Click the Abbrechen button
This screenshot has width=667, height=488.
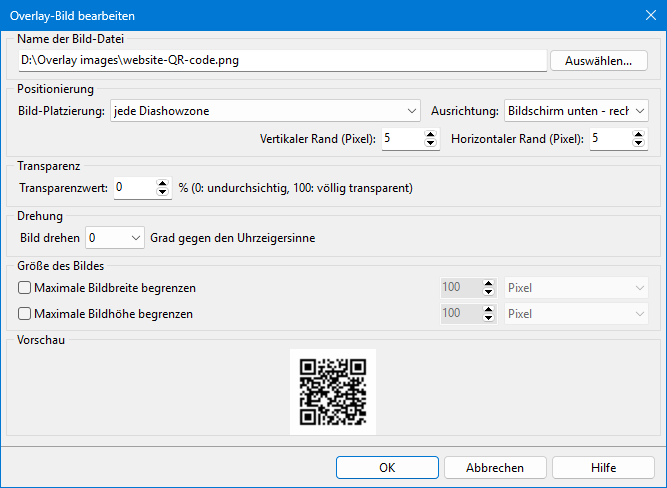click(x=495, y=468)
